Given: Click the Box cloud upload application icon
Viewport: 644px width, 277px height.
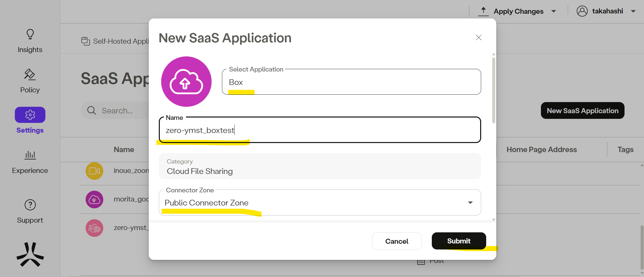Looking at the screenshot, I should pyautogui.click(x=186, y=82).
